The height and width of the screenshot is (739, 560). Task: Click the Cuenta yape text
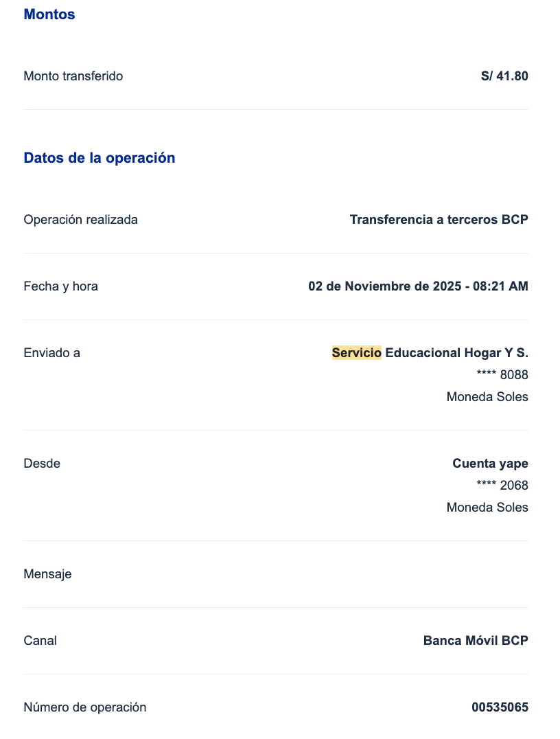coord(490,464)
